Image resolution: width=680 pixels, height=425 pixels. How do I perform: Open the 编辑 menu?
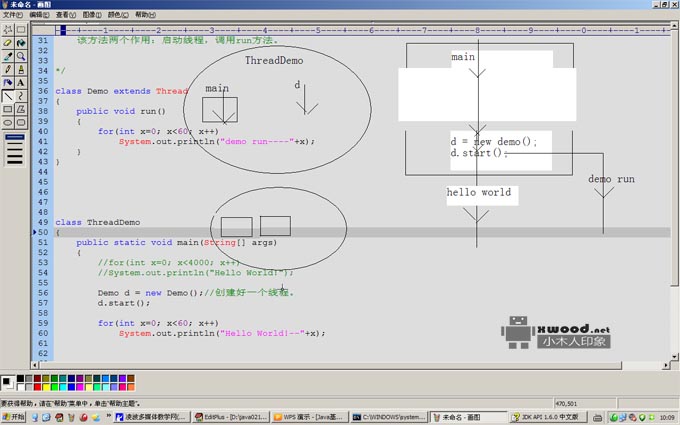(x=39, y=15)
